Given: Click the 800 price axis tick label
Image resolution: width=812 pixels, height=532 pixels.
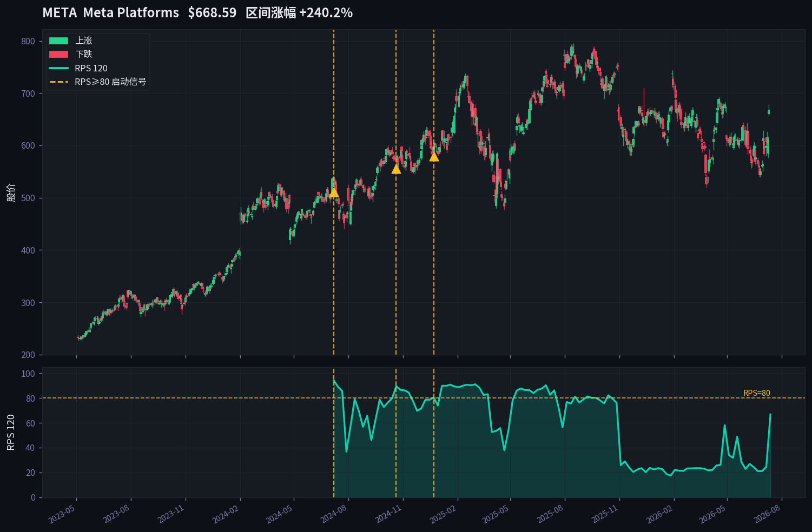Looking at the screenshot, I should coord(28,41).
